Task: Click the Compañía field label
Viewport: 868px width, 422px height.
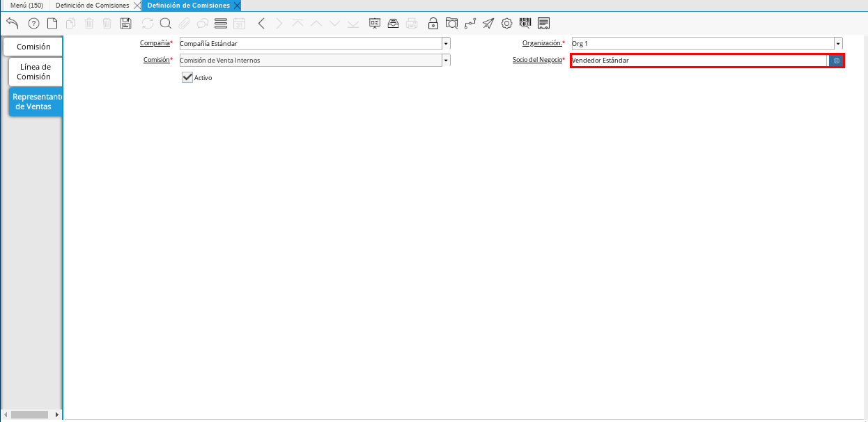Action: (x=155, y=43)
